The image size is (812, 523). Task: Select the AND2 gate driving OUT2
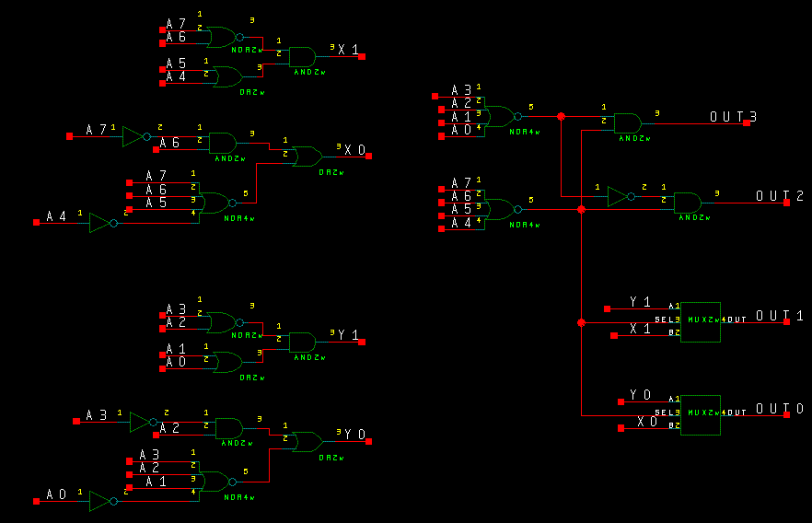tap(688, 203)
